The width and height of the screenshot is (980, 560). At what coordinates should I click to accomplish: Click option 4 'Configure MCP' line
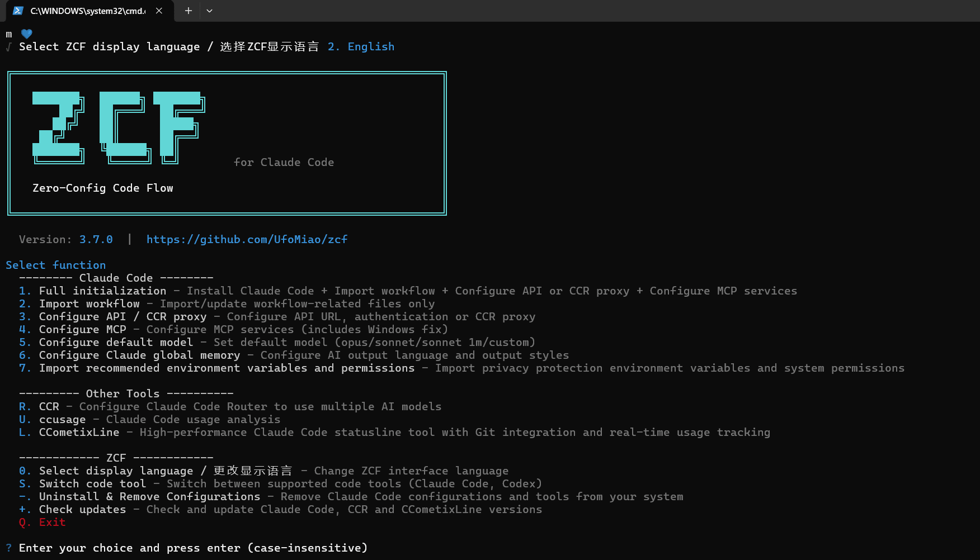click(x=233, y=329)
